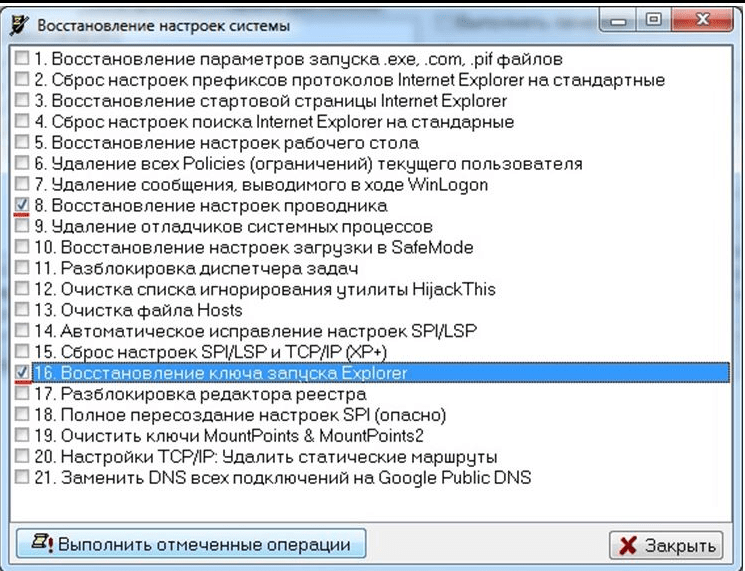Uncheck item 16 restore Explorer launch key
This screenshot has height=571, width=745.
[21, 372]
